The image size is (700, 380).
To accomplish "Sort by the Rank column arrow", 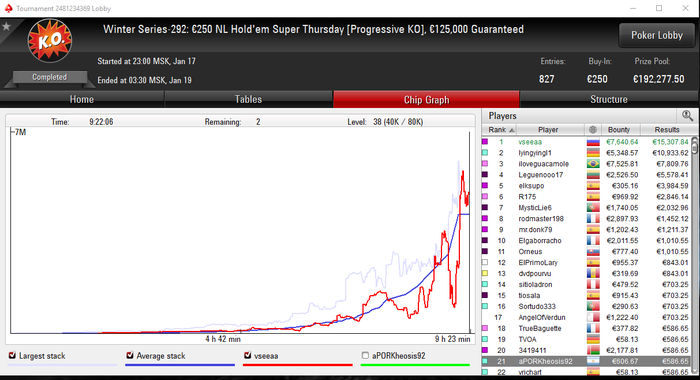I will [512, 130].
